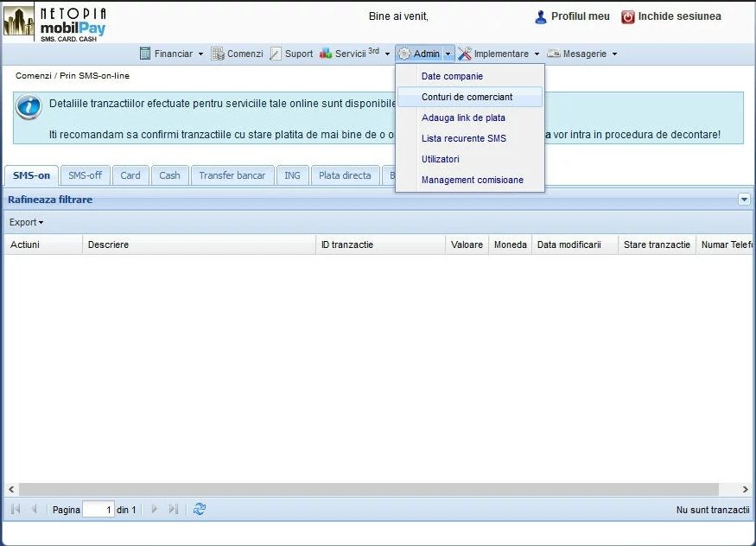Click the Servicii 3rd chart icon
The image size is (756, 546).
[326, 54]
